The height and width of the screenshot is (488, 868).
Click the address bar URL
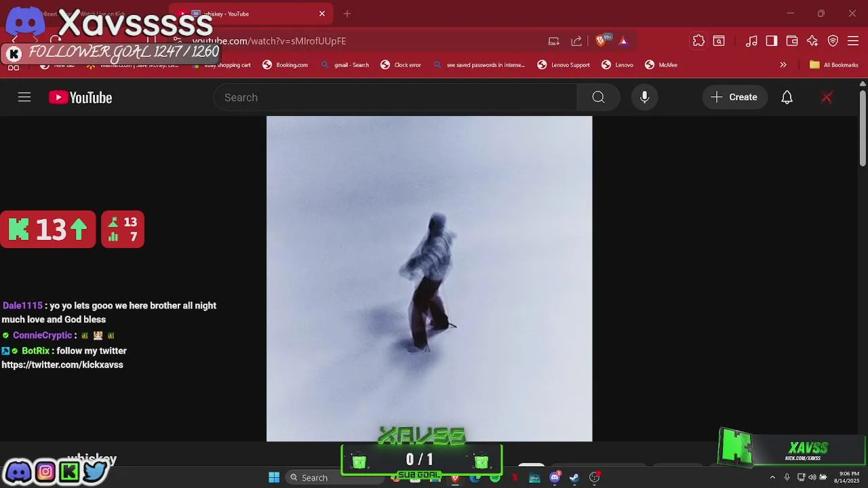coord(269,41)
